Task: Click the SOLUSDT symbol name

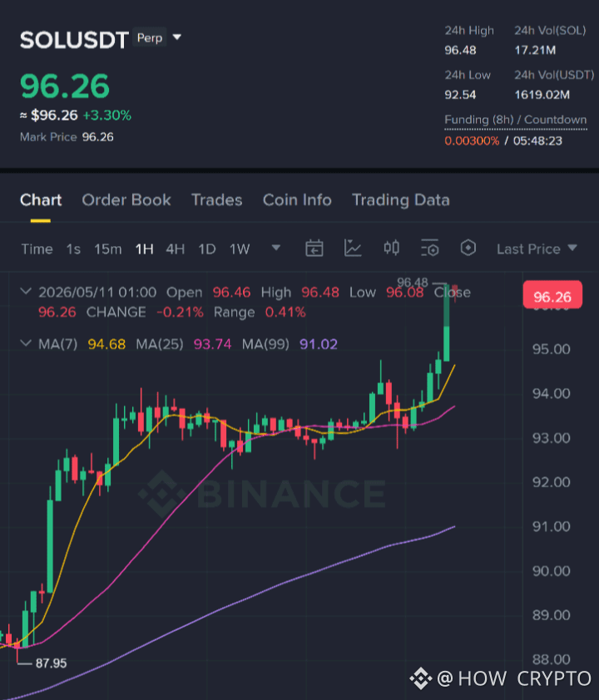Action: pos(74,40)
